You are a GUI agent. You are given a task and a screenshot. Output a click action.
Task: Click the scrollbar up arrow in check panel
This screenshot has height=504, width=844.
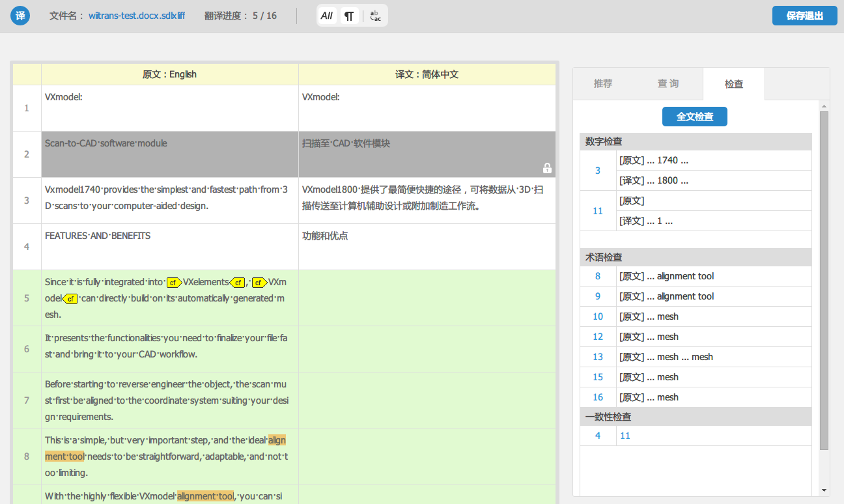824,106
